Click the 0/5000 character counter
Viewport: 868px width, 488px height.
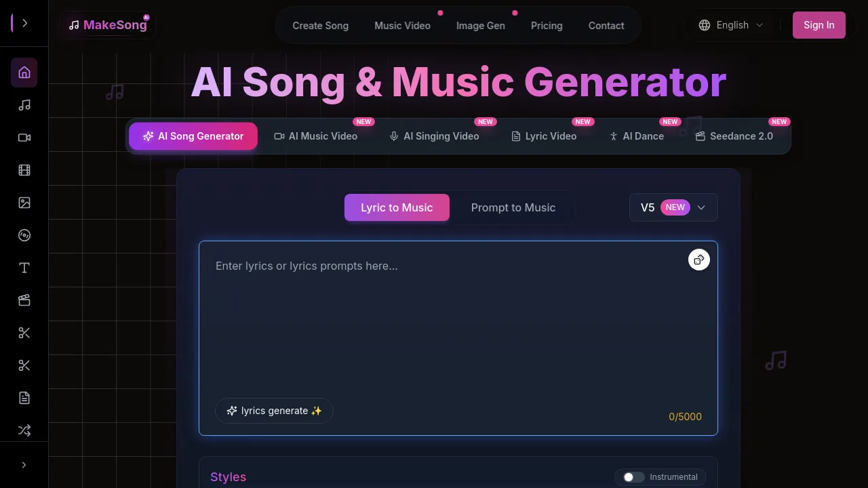[685, 417]
